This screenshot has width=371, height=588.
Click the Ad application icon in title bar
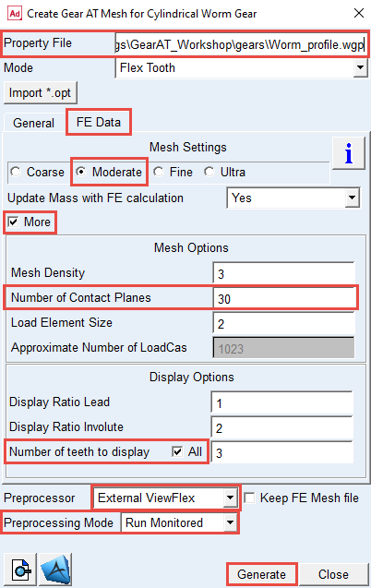(14, 14)
